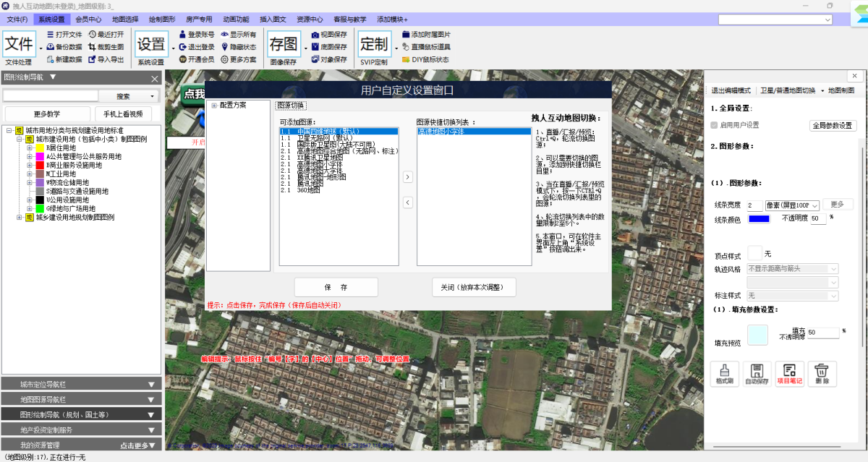Select 卫星无路网 (默认) in source list
Screen dimensions: 868x462
point(318,137)
